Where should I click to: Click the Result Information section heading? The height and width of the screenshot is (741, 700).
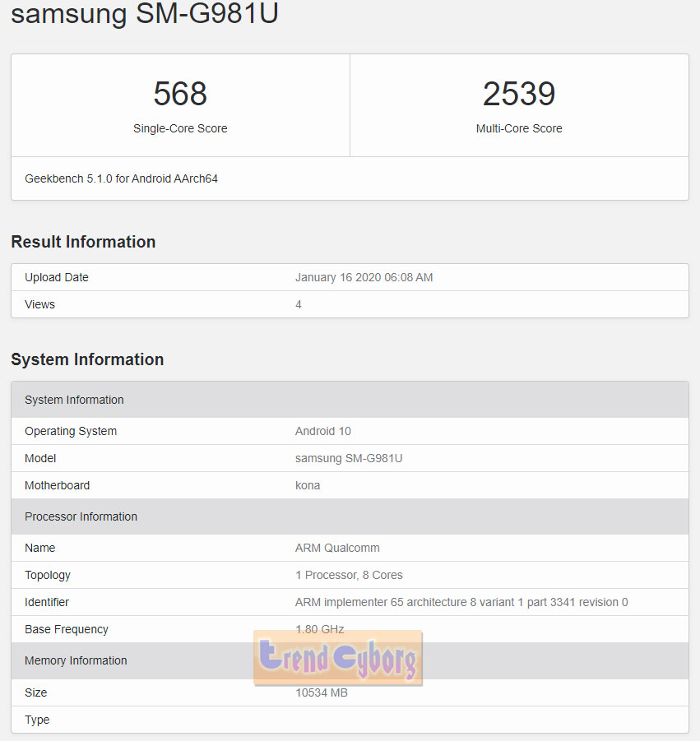click(83, 242)
